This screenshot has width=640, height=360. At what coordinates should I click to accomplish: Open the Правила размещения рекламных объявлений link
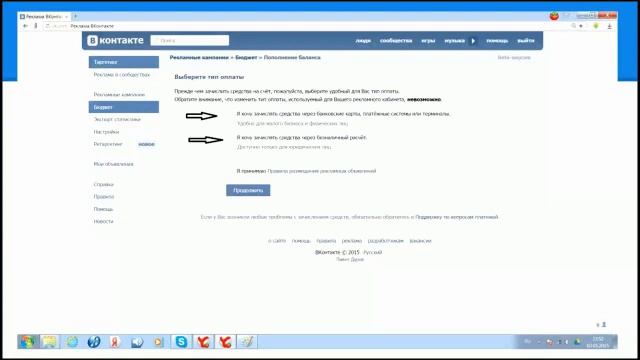point(322,171)
